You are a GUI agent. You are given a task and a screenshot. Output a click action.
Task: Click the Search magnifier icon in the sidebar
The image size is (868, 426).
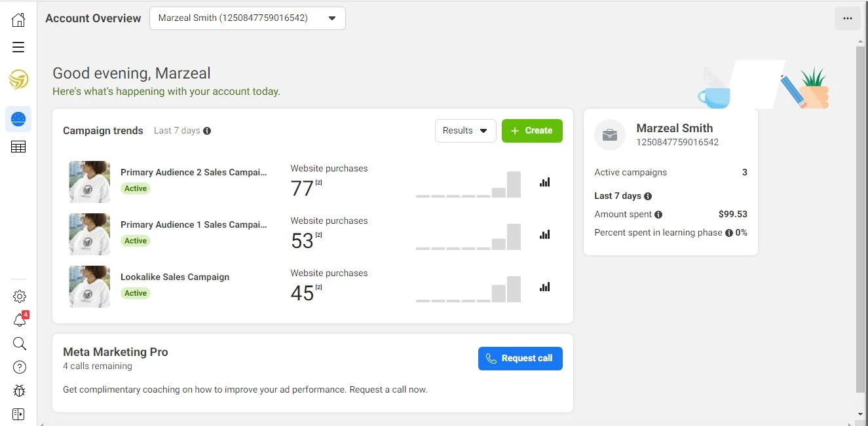[x=20, y=344]
